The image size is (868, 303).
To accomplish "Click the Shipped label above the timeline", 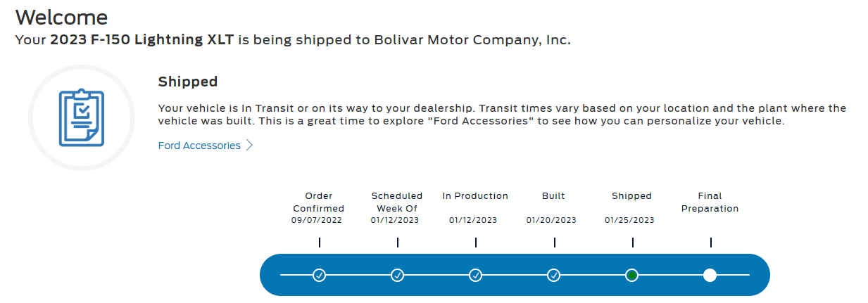I will (x=631, y=196).
